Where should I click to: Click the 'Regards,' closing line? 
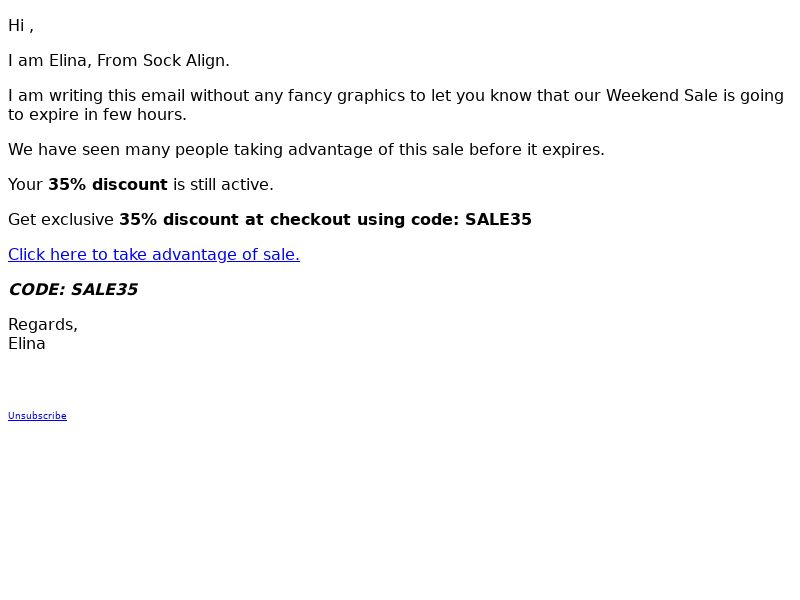coord(43,324)
